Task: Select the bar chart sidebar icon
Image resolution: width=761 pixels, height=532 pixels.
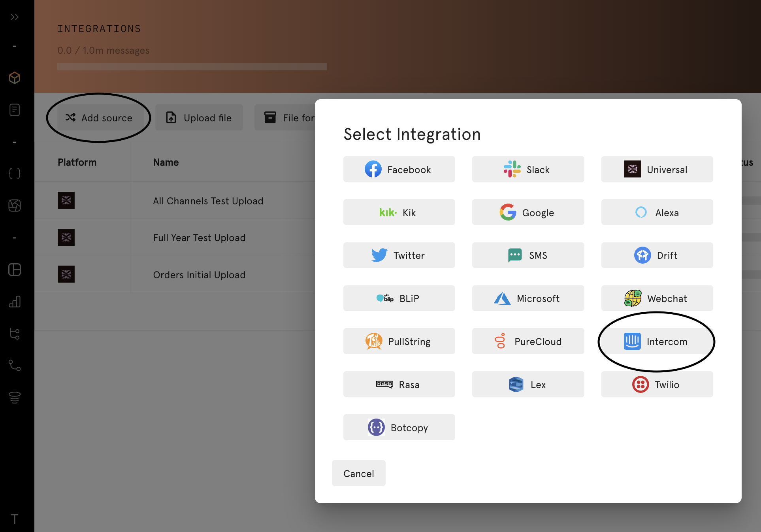Action: (15, 302)
